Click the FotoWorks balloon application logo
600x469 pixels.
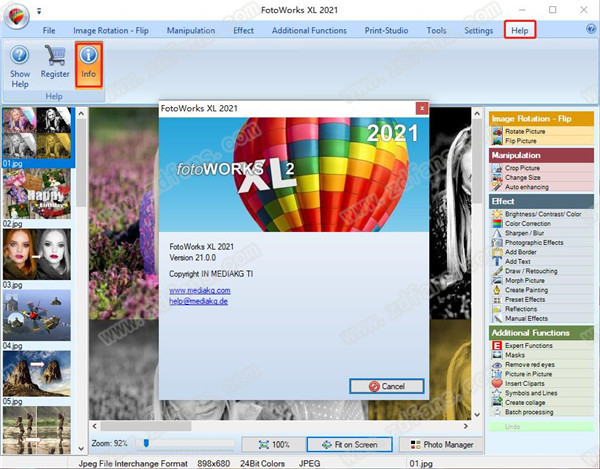pos(16,16)
